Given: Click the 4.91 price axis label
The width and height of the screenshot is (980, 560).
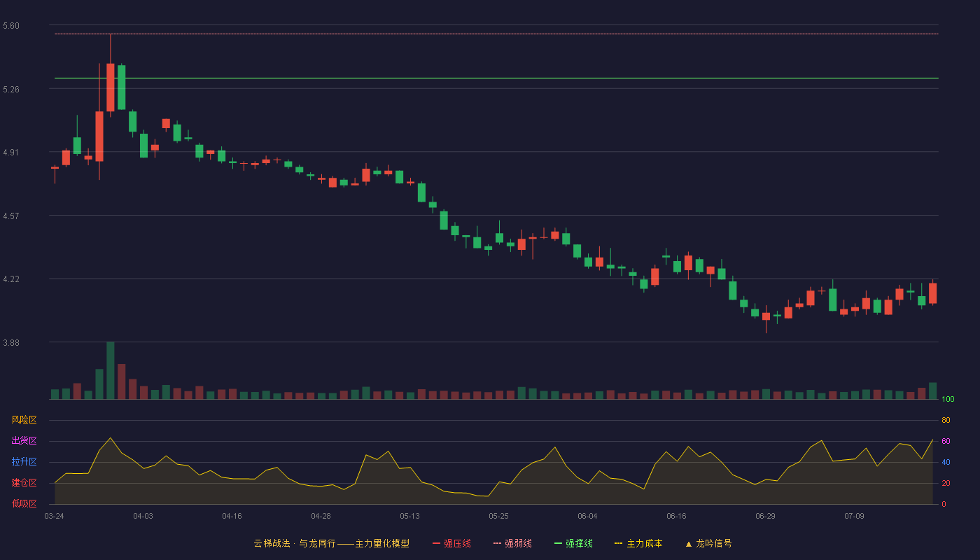Looking at the screenshot, I should coord(11,153).
